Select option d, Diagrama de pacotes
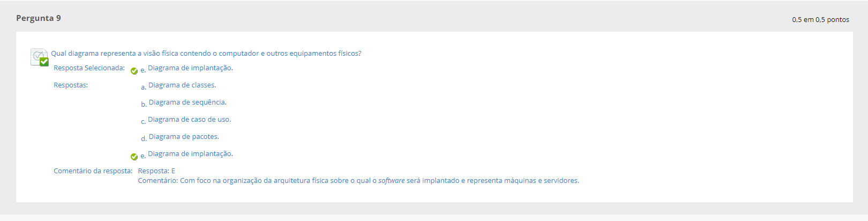The width and height of the screenshot is (868, 221). click(184, 137)
